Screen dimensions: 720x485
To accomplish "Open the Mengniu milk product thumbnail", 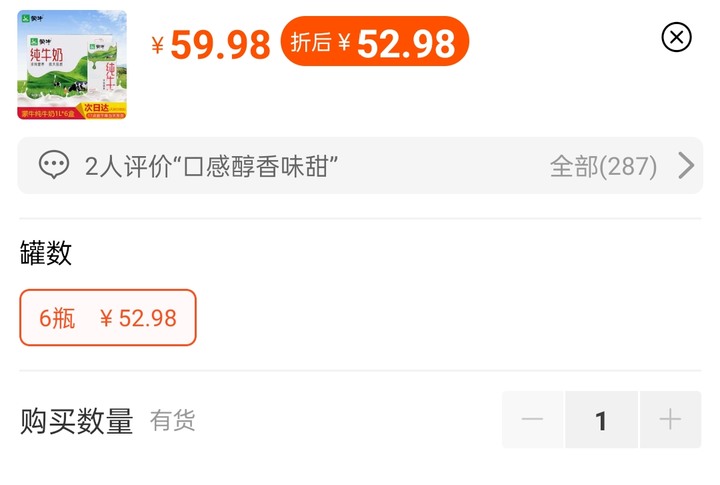I will click(72, 65).
